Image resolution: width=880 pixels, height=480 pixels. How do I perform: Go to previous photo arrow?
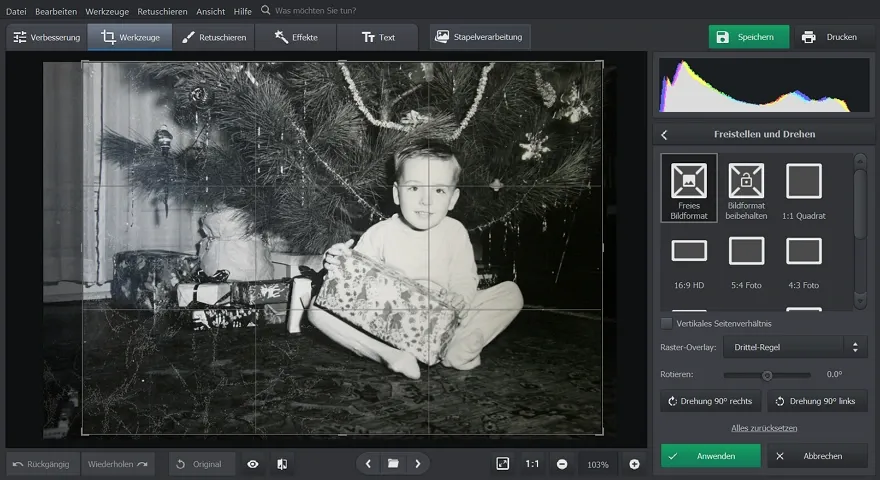tap(368, 464)
